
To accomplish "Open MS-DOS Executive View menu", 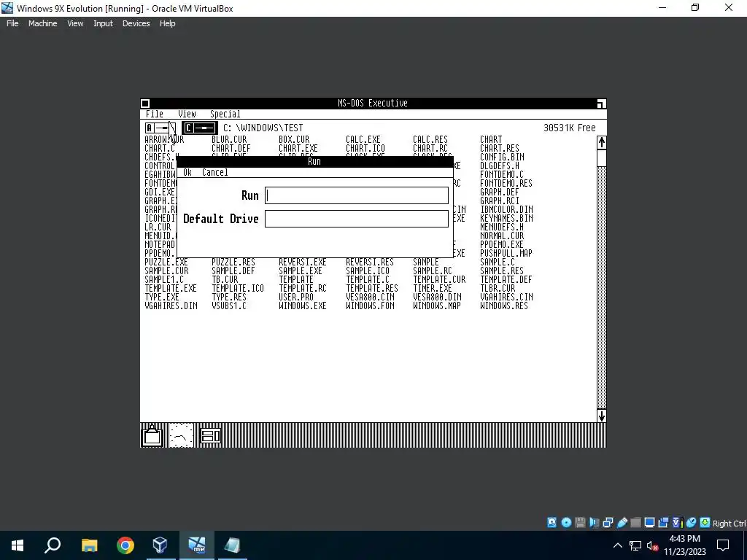I will point(187,114).
